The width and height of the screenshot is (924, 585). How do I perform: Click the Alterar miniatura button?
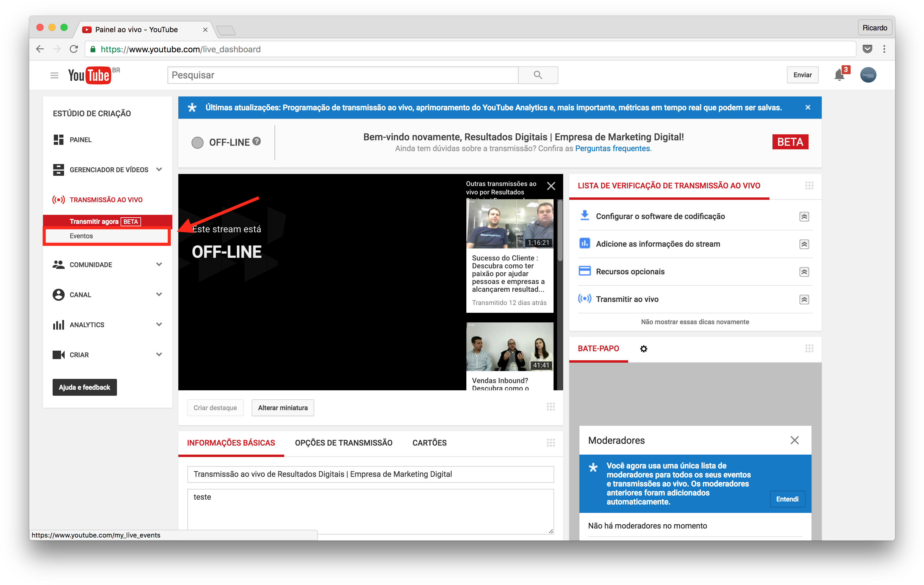283,407
